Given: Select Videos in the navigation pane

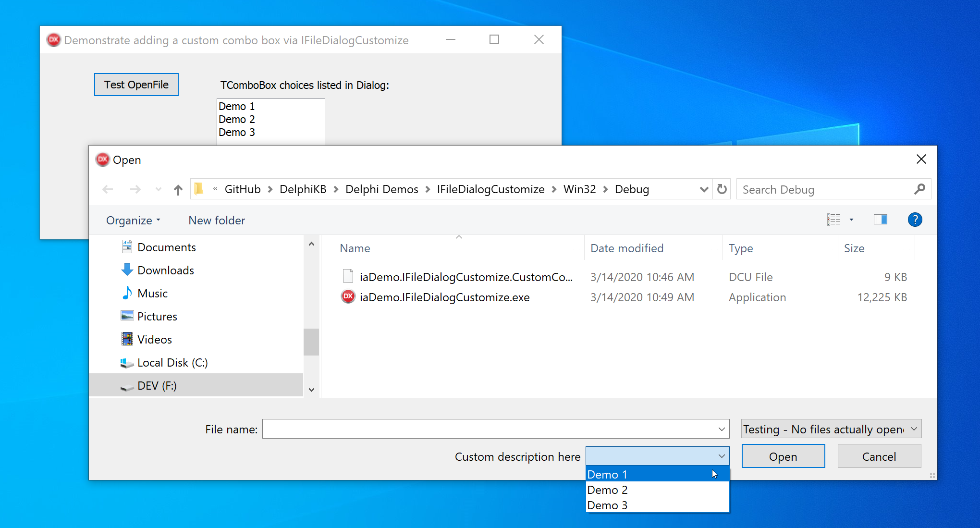Looking at the screenshot, I should tap(154, 339).
